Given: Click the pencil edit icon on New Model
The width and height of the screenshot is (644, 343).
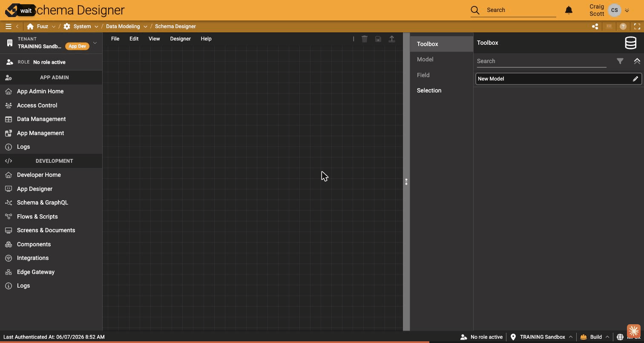Looking at the screenshot, I should click(x=635, y=79).
